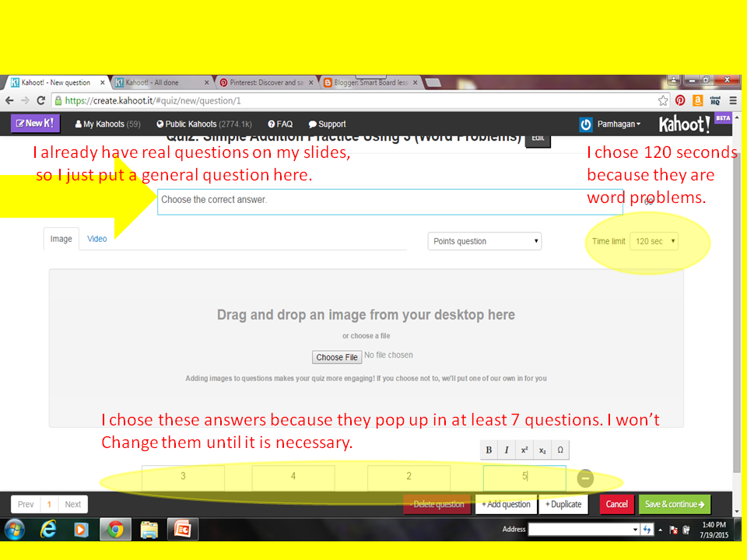Open the Amazon browser extension

tap(697, 100)
